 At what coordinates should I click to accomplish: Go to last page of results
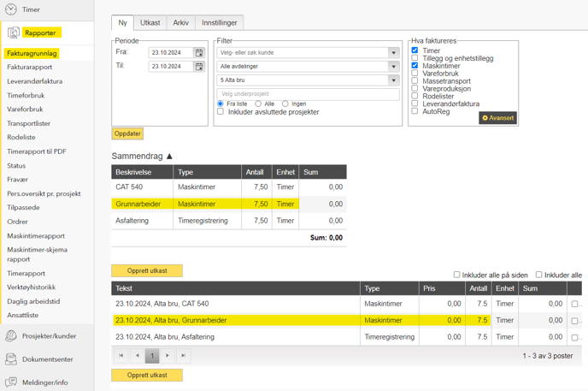tap(184, 355)
